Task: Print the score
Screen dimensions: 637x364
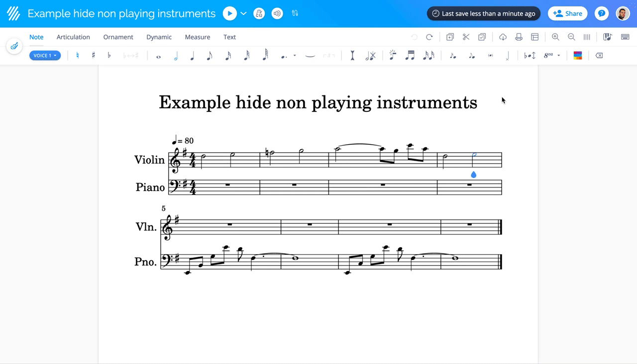Action: point(518,37)
